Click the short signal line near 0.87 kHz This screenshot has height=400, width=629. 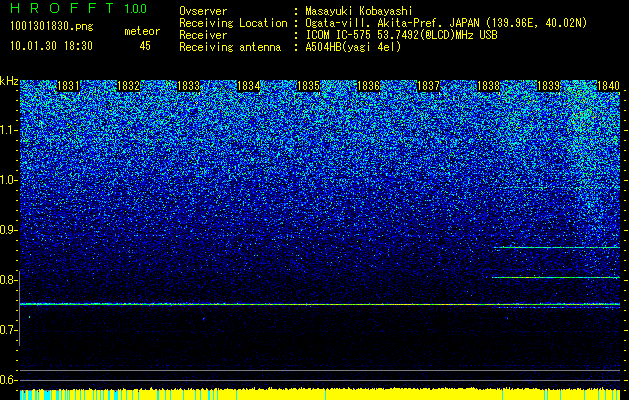557,248
